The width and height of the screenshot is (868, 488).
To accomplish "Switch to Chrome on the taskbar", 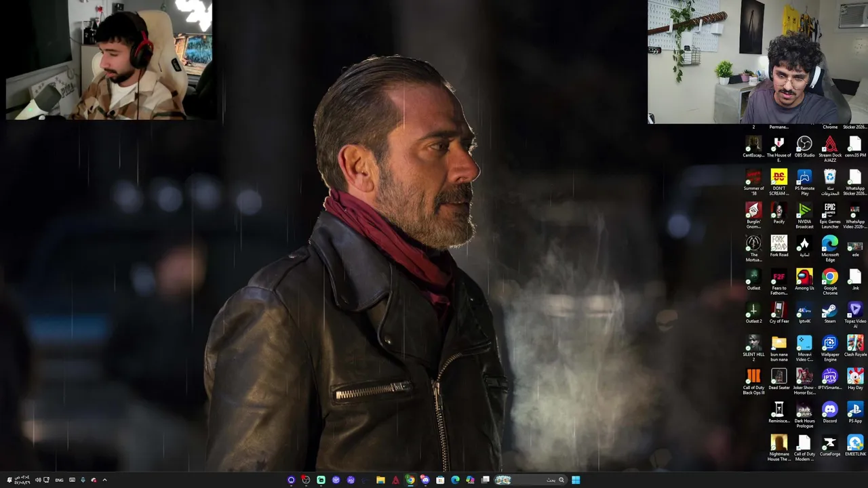I will (410, 480).
